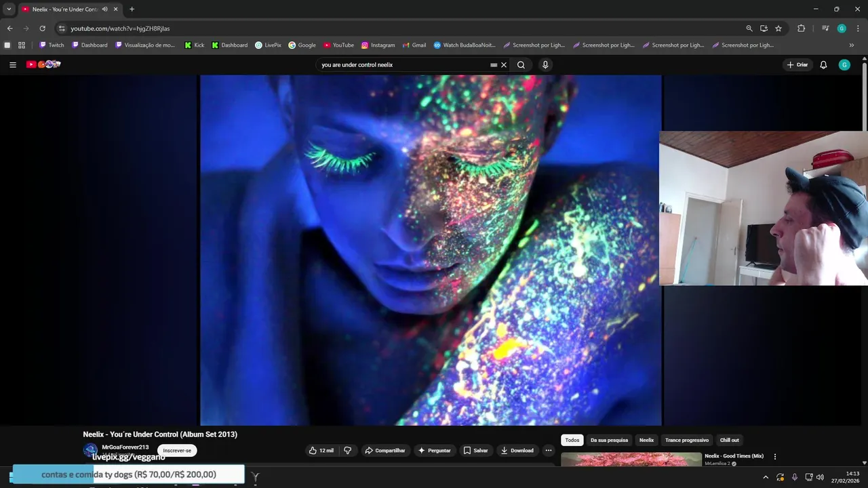Open the Visualização de mo... bookmark
This screenshot has width=868, height=488.
click(145, 45)
